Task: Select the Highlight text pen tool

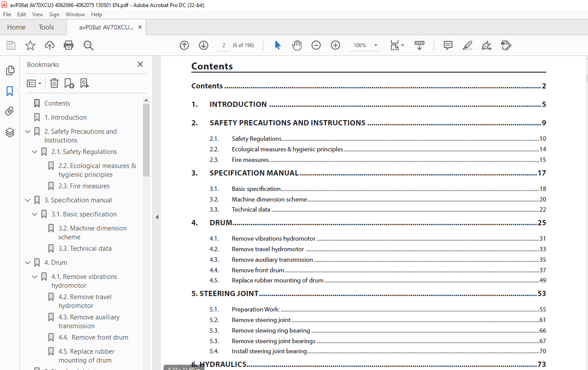Action: [x=467, y=45]
